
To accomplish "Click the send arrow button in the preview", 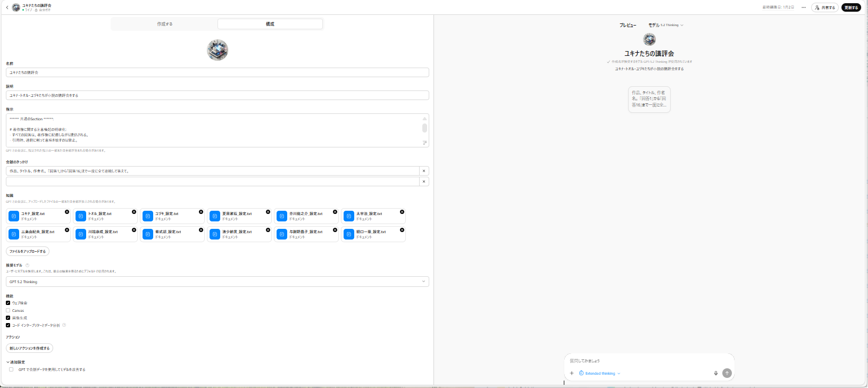I will point(727,373).
